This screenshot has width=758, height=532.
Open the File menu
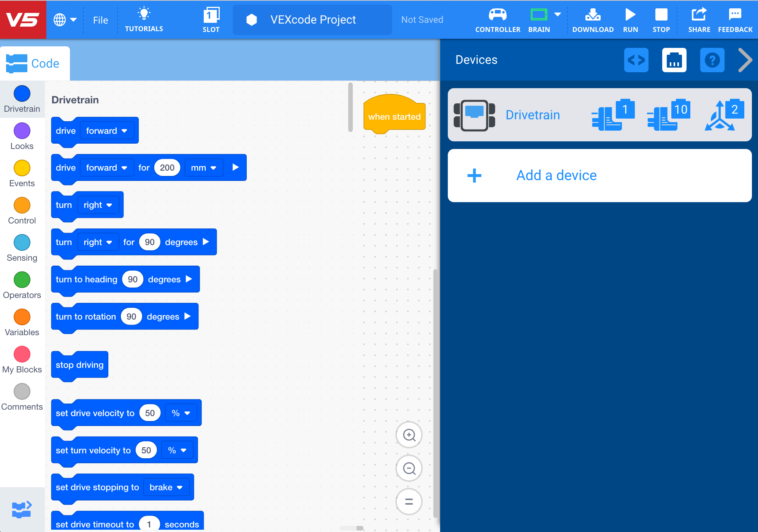click(x=100, y=20)
